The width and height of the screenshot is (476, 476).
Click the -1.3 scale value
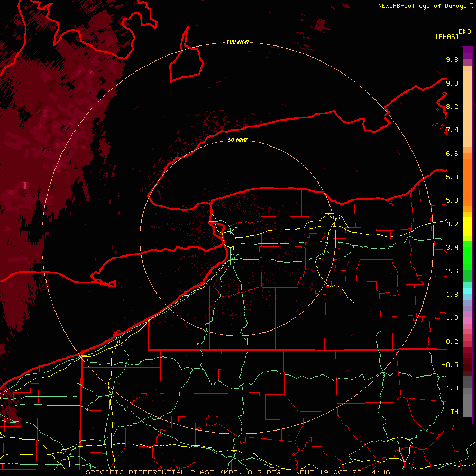[450, 388]
